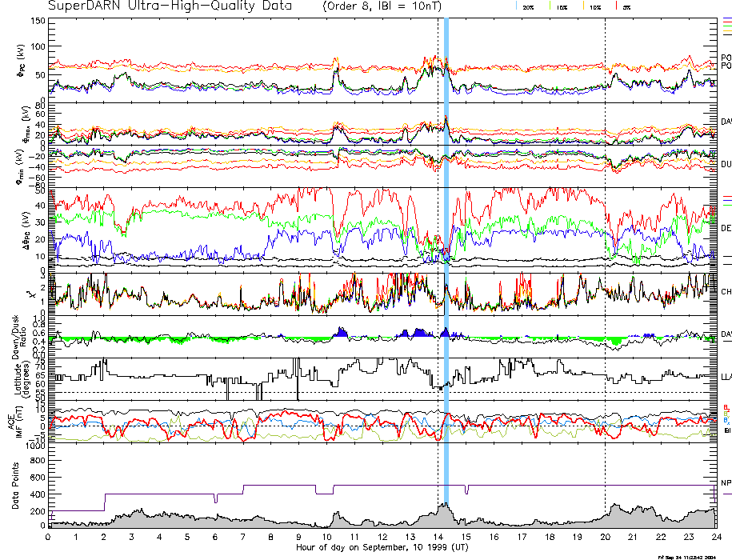
Task: Click the NP label beside data points panel
Action: point(726,482)
